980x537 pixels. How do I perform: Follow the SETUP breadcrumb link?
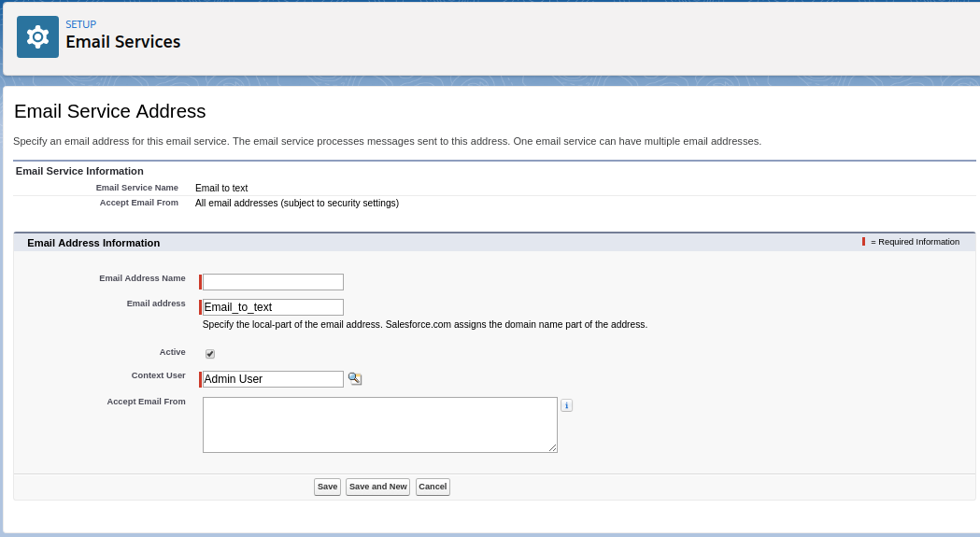(x=81, y=24)
